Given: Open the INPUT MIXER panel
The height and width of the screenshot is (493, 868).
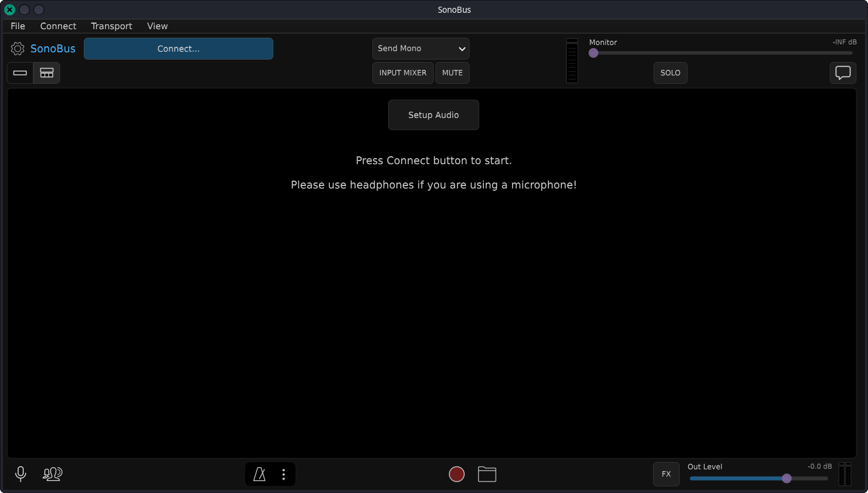Looking at the screenshot, I should click(403, 73).
